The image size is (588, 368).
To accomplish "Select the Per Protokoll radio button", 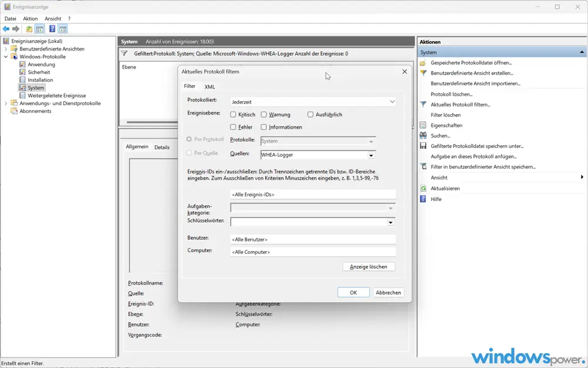I will point(189,139).
